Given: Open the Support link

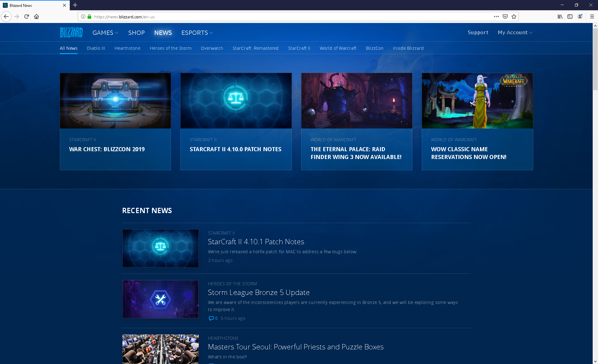Looking at the screenshot, I should (x=478, y=32).
